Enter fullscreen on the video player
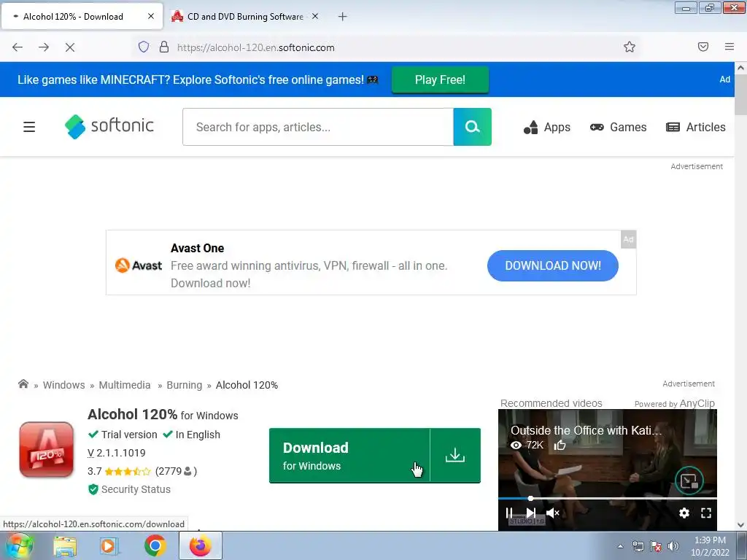This screenshot has height=560, width=747. click(x=706, y=513)
